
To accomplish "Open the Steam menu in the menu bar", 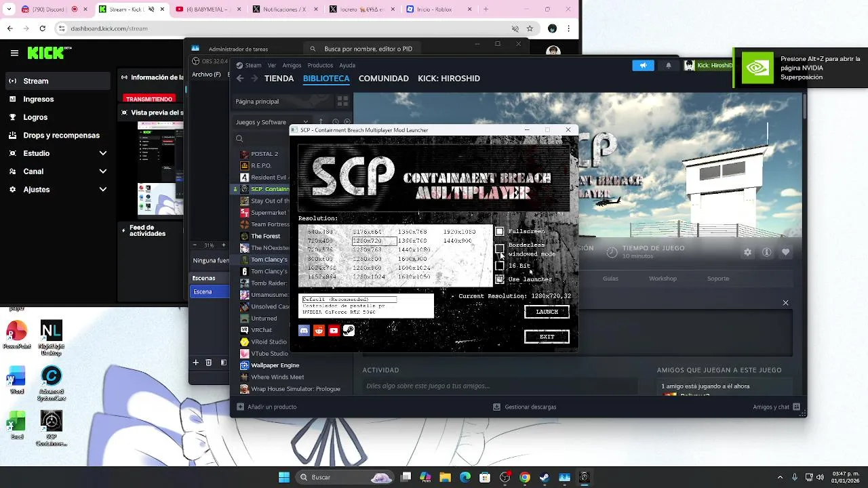I will [x=253, y=66].
